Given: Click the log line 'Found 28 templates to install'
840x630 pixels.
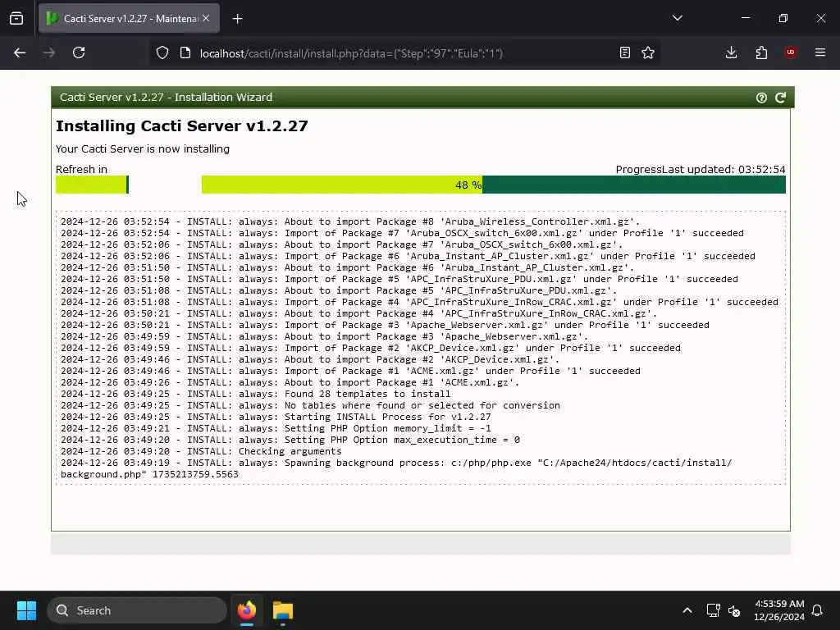Looking at the screenshot, I should tap(256, 394).
